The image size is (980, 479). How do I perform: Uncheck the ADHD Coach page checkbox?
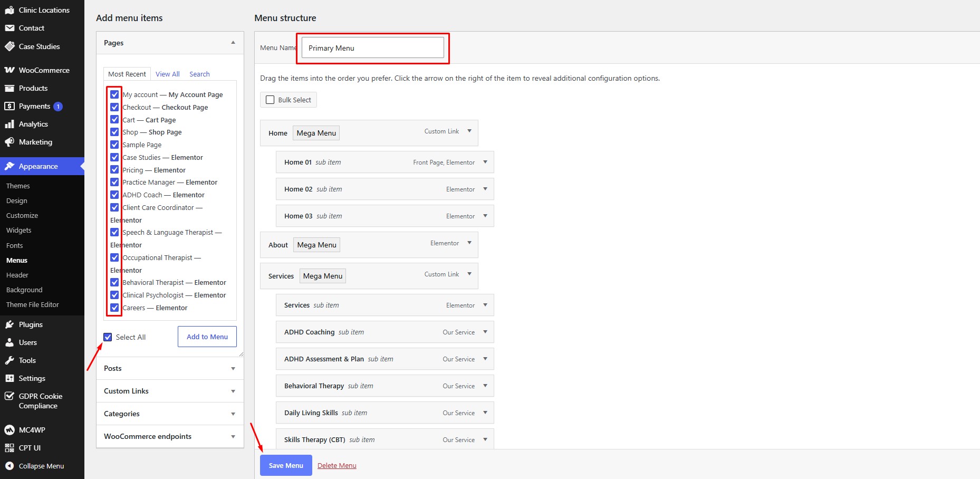coord(114,195)
